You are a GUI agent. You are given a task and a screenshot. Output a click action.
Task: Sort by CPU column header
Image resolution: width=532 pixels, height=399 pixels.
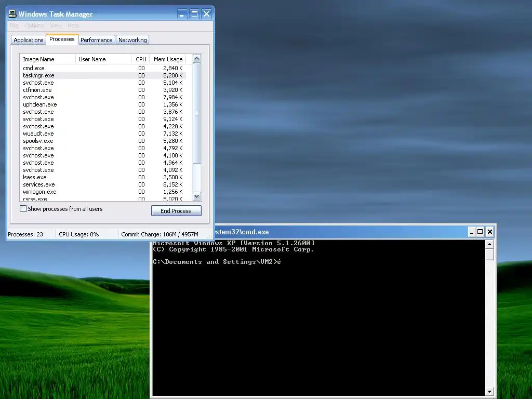click(x=140, y=59)
